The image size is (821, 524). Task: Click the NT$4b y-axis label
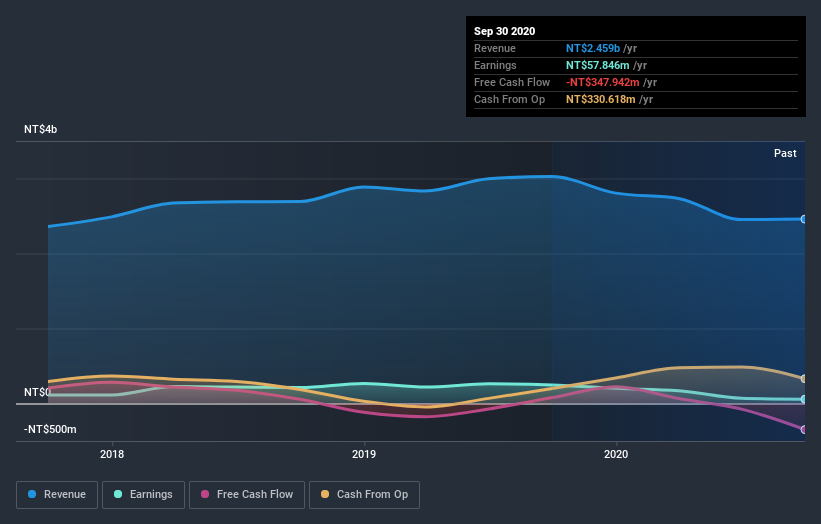[40, 129]
